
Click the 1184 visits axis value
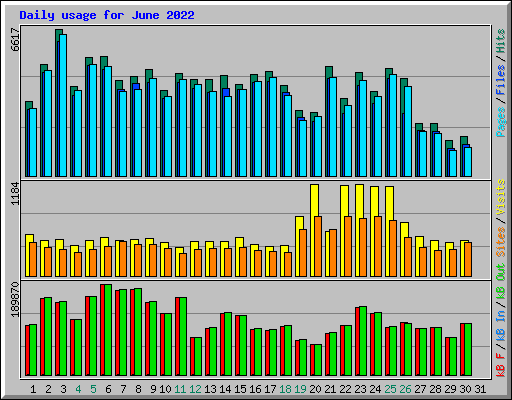coord(15,193)
